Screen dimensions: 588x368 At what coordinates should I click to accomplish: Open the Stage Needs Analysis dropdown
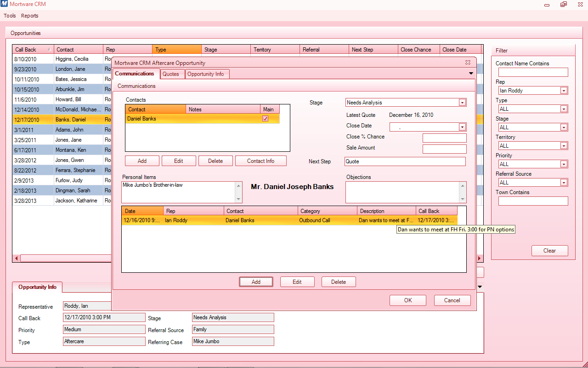[x=463, y=103]
